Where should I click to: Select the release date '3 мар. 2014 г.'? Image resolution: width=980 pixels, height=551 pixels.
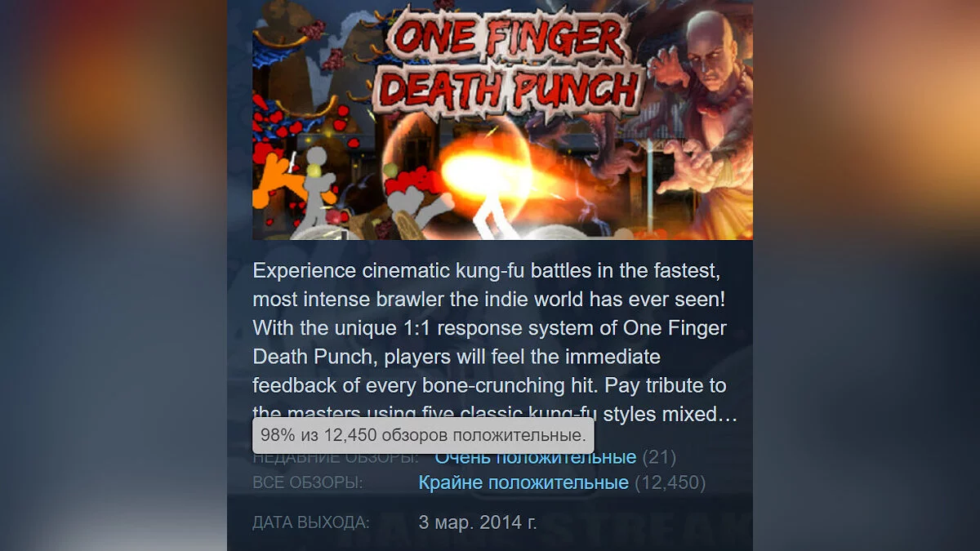(478, 522)
